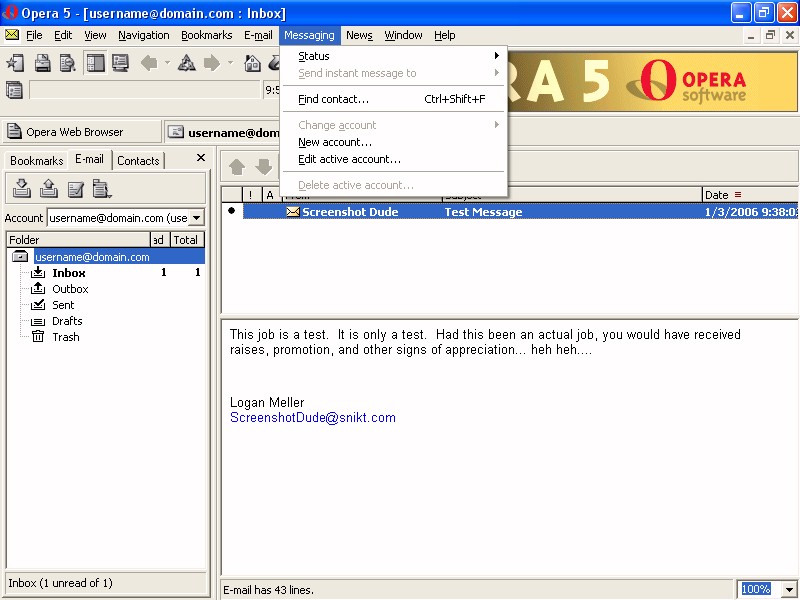Switch to the Bookmarks hotlist tab
Viewport: 800px width, 600px height.
[x=36, y=161]
